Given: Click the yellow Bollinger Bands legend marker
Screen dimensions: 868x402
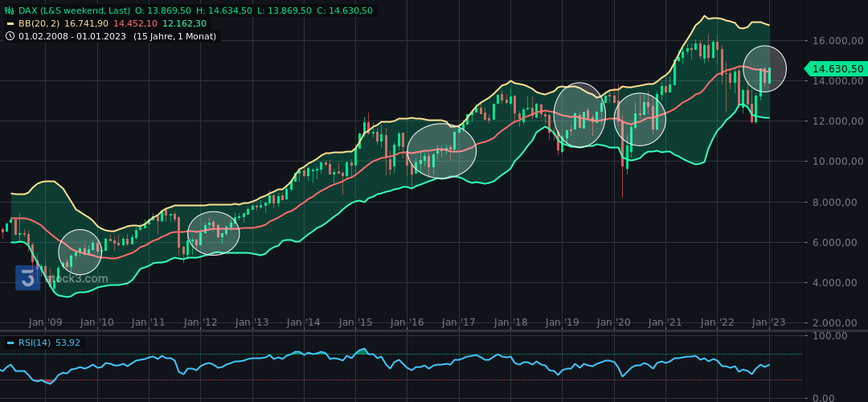Looking at the screenshot, I should (10, 24).
